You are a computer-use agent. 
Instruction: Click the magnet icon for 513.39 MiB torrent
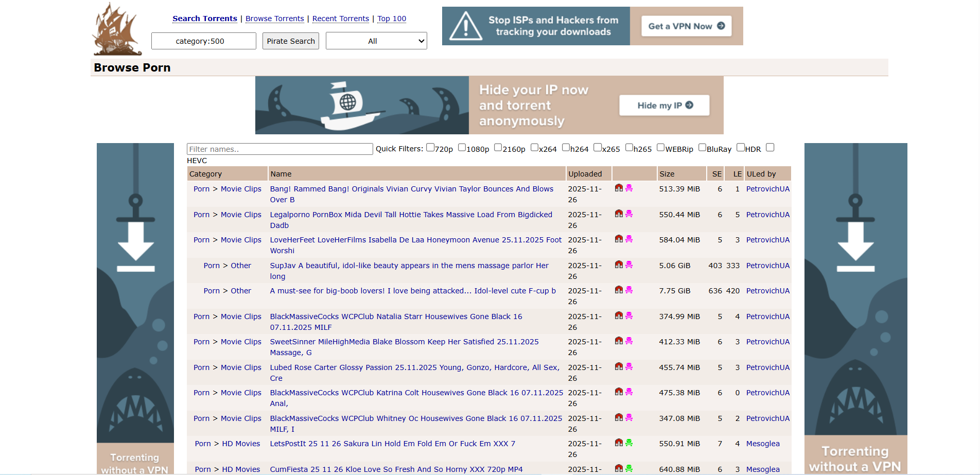click(619, 188)
